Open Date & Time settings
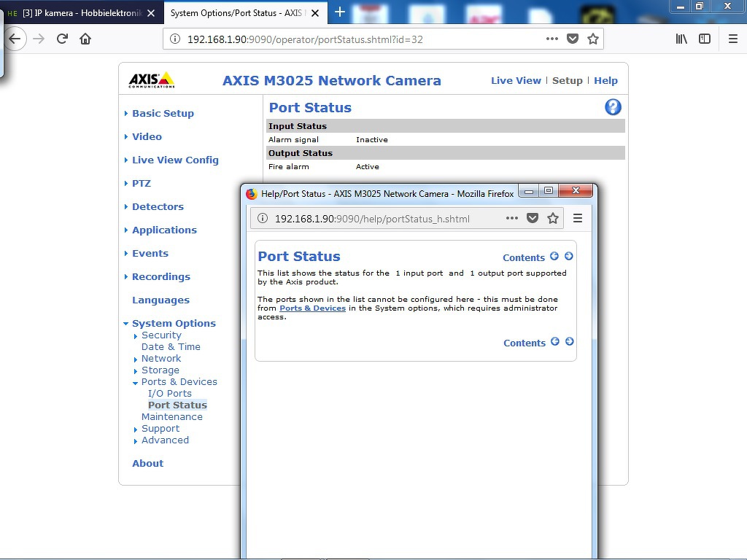Screen dimensions: 747x560 coord(171,346)
